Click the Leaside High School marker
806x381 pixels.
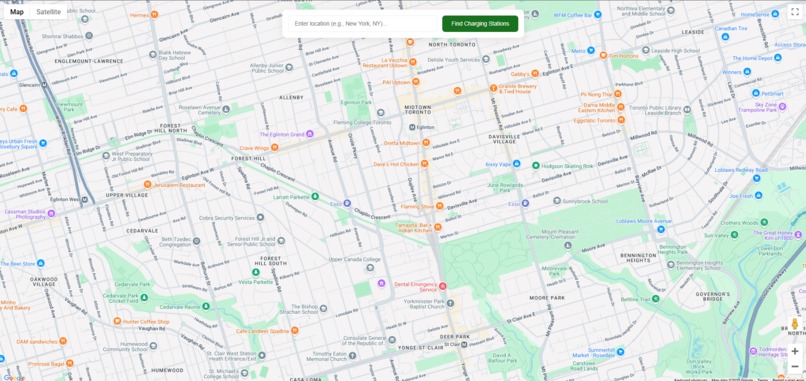(x=646, y=50)
